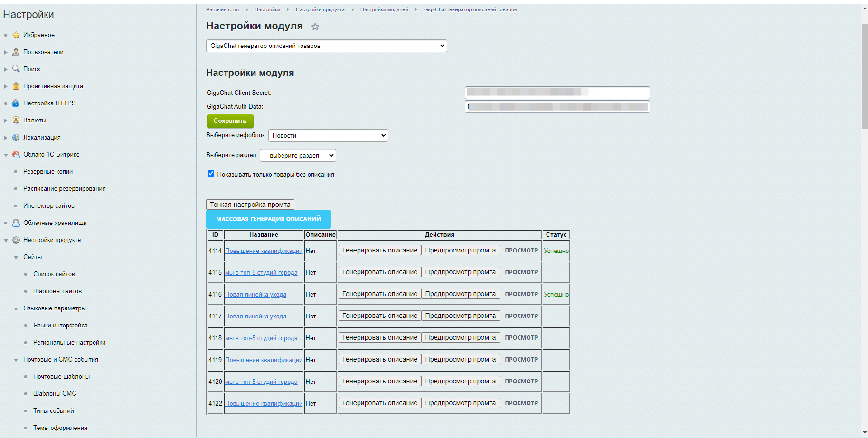Click the Поиск magnifier icon
Screen dimensions: 868x438
[x=16, y=69]
